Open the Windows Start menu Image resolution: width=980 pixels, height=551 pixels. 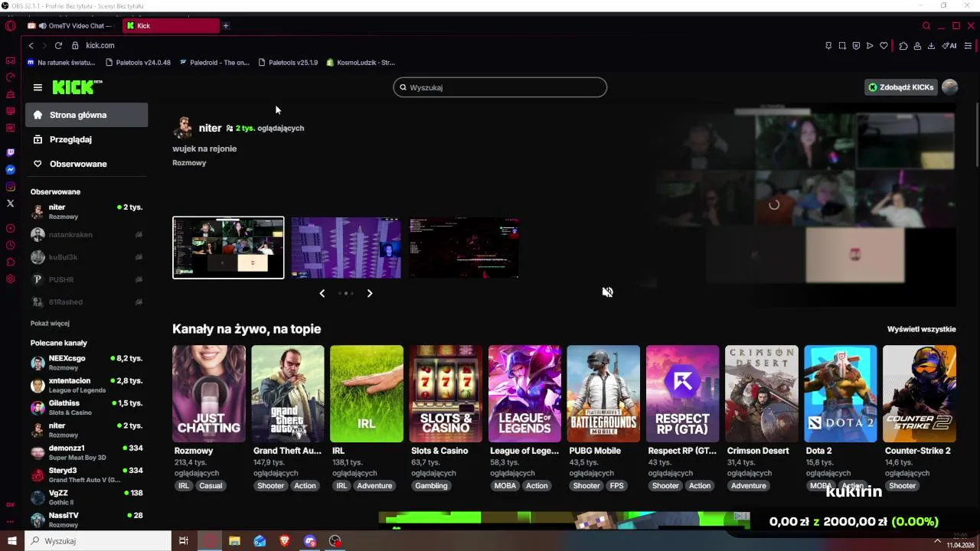pyautogui.click(x=12, y=541)
